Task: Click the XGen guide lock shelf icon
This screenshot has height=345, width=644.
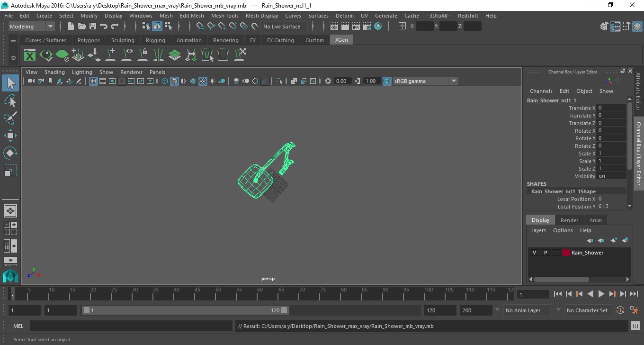Action: pyautogui.click(x=143, y=55)
